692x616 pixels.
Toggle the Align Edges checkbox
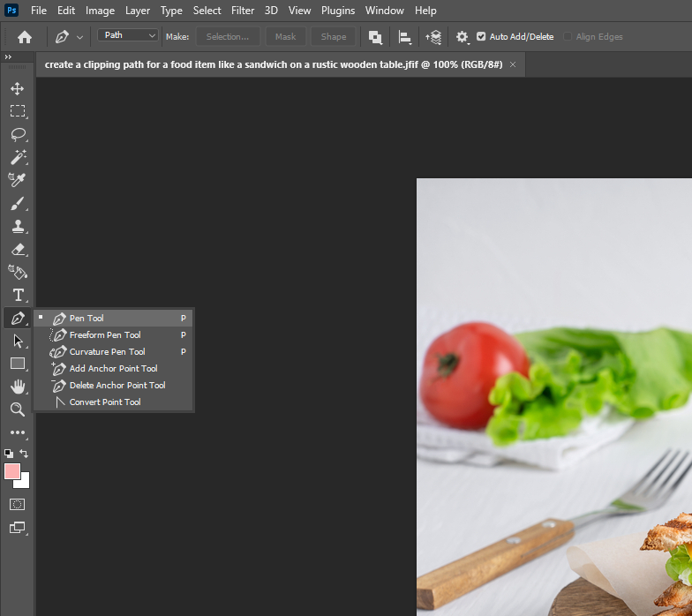[568, 37]
